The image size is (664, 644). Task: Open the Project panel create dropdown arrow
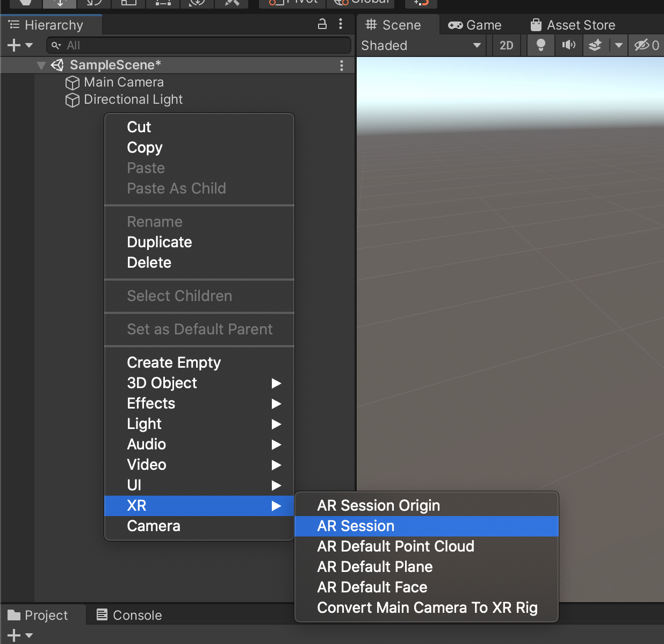(29, 635)
